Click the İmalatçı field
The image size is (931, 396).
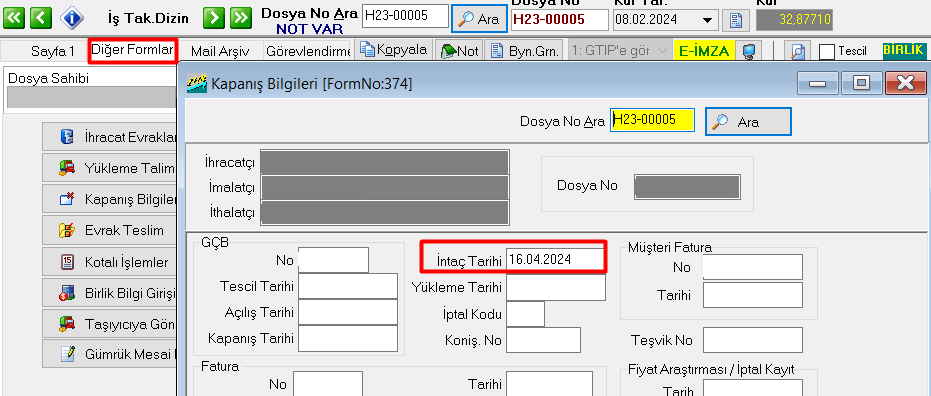tap(385, 187)
